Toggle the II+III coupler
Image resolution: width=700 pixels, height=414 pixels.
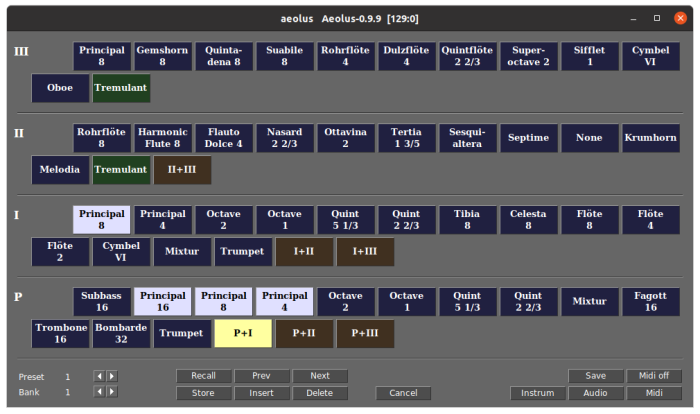pos(182,170)
